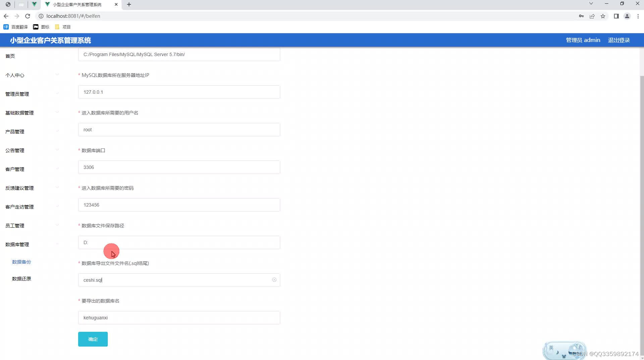Click label 数据库端口
Viewport: 644px width, 360px height.
(93, 150)
